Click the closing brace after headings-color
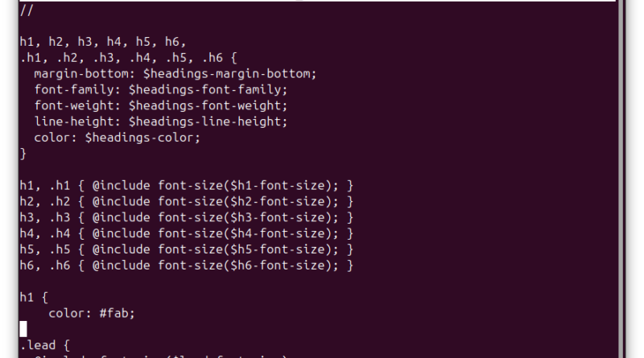Screen dimensions: 644x358 pos(23,154)
